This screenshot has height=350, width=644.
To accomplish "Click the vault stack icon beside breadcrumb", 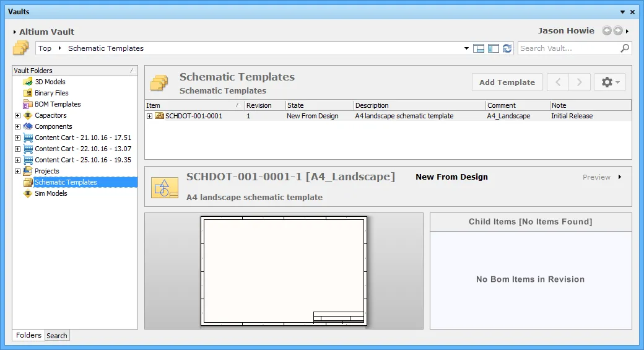I will point(20,48).
